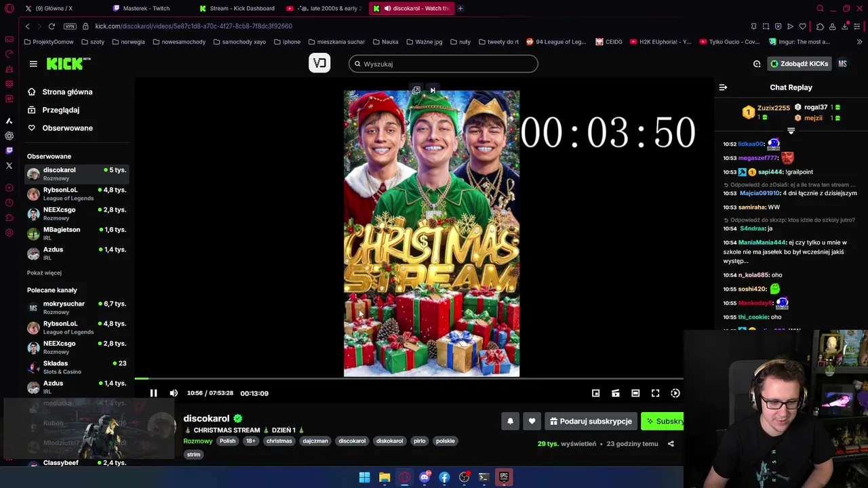Open File Explorer from taskbar
The width and height of the screenshot is (868, 488).
pyautogui.click(x=384, y=477)
